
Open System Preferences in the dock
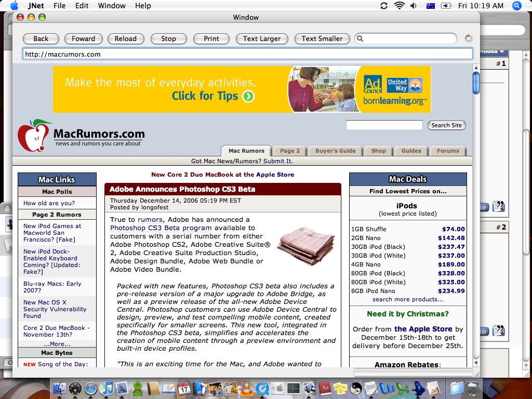click(x=278, y=389)
